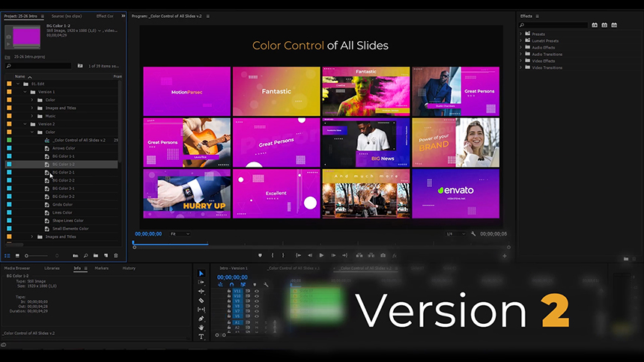Screen dimensions: 644x362
Task: Select the Ripple Edit tool
Action: click(201, 291)
